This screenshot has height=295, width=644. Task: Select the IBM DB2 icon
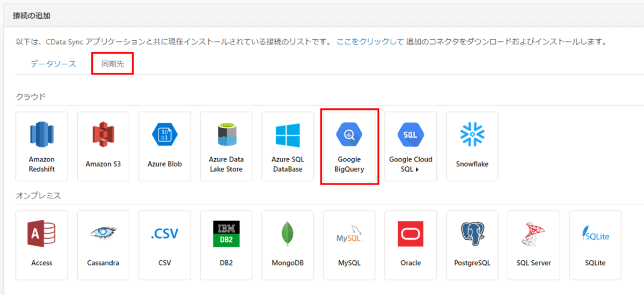click(x=226, y=234)
